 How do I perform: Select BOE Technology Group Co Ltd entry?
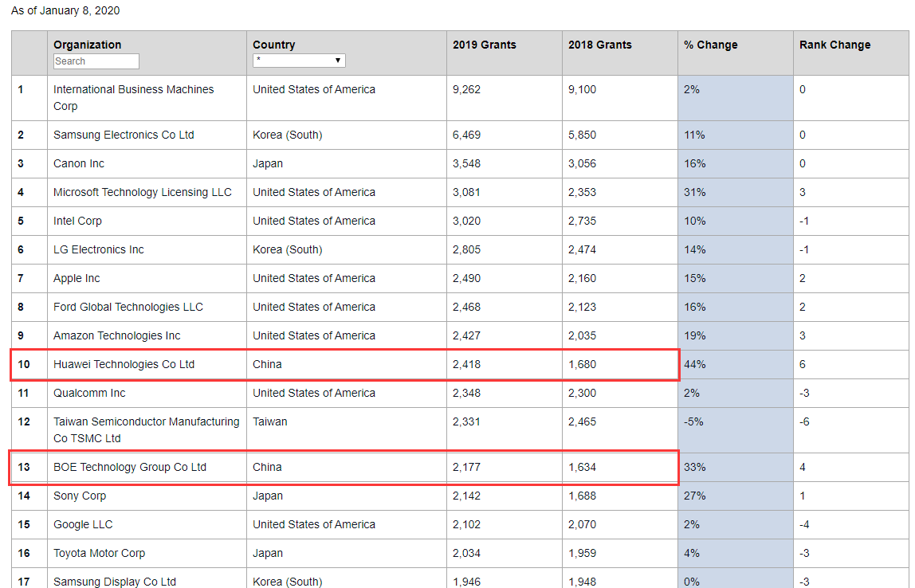[x=130, y=467]
